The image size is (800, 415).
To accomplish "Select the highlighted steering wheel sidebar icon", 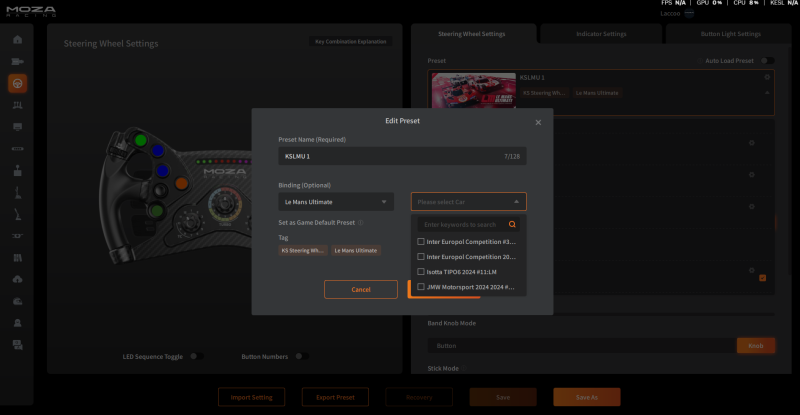I will (17, 83).
